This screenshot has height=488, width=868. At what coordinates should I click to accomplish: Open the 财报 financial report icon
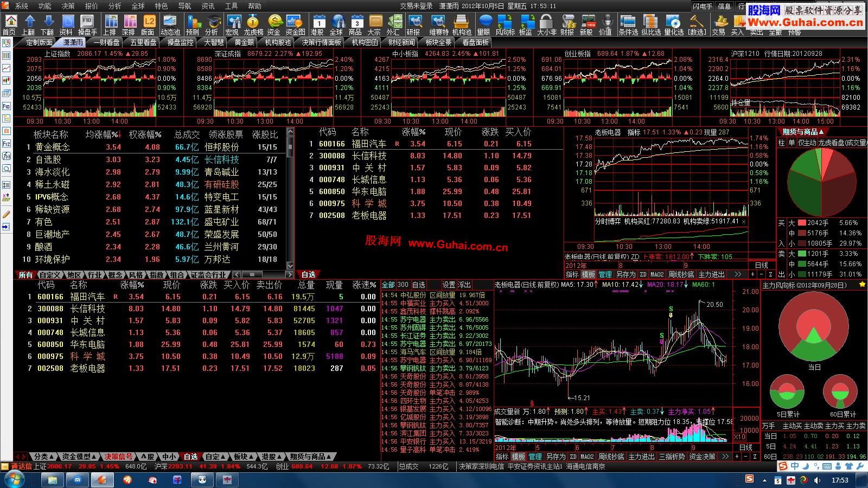point(567,25)
